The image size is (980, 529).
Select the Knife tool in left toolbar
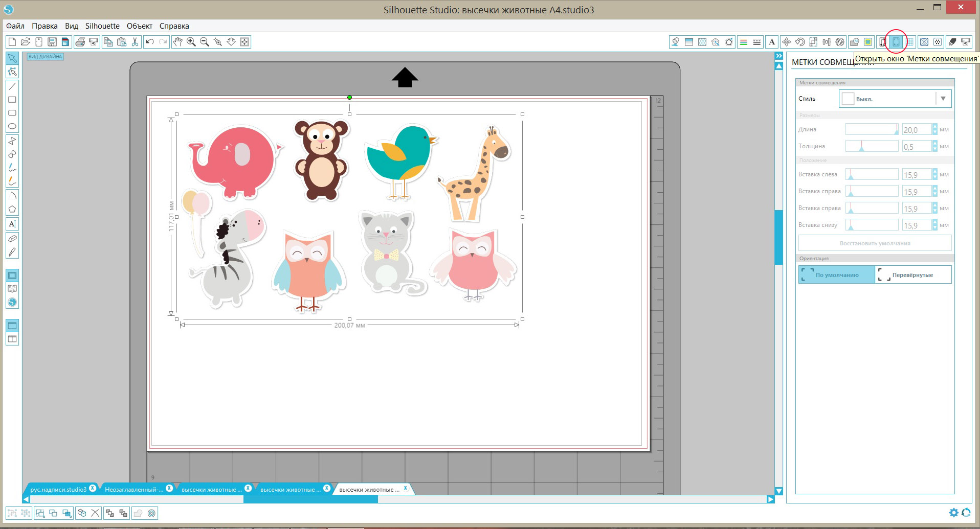click(x=12, y=252)
